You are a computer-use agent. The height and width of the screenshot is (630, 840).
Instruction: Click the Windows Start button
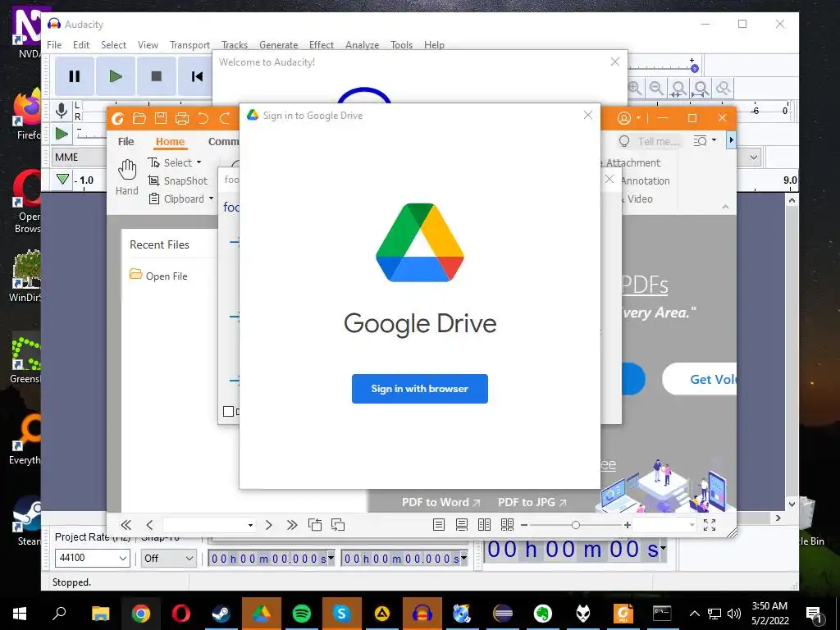point(20,613)
